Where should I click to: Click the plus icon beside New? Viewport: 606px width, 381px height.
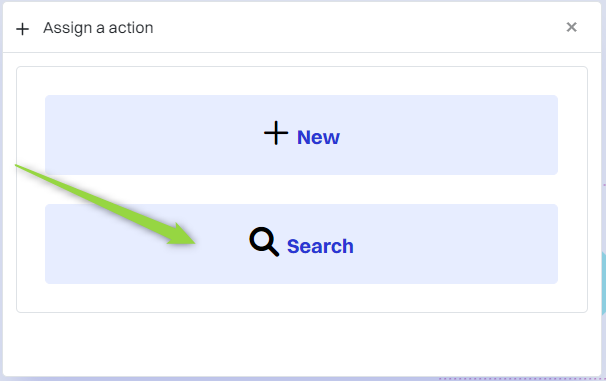[276, 133]
